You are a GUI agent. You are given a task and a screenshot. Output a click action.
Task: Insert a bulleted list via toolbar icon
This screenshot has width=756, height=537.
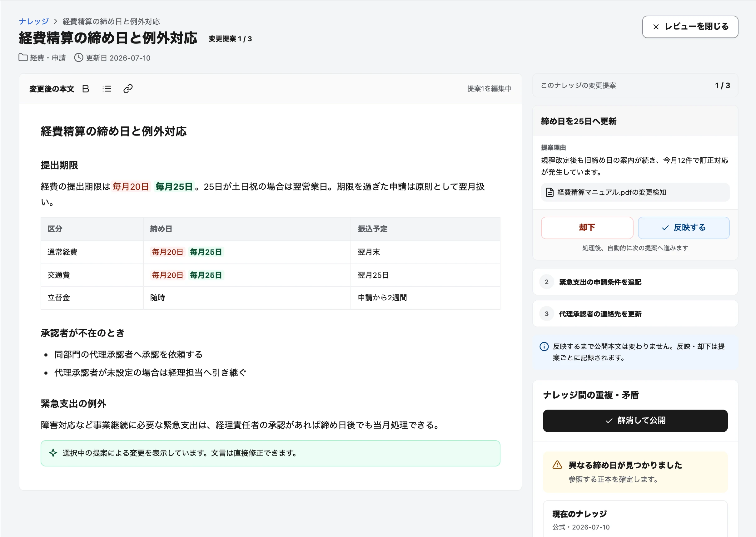click(x=107, y=89)
